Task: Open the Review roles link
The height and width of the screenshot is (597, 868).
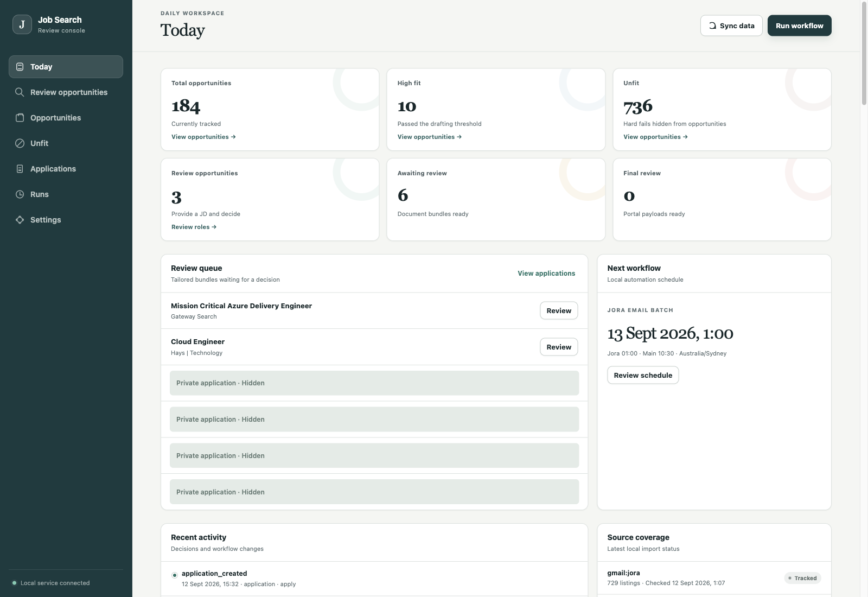Action: point(194,227)
